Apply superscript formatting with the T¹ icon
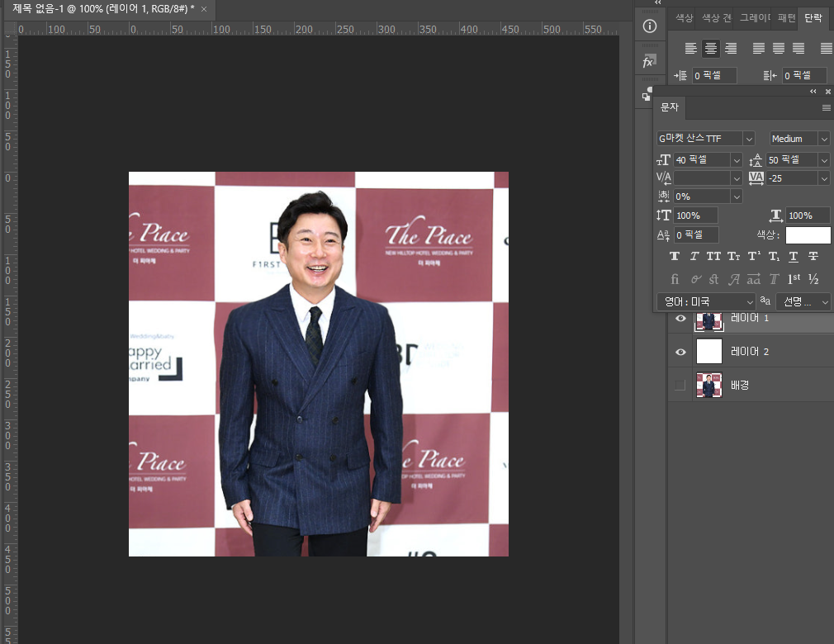Image resolution: width=834 pixels, height=644 pixels. tap(754, 256)
